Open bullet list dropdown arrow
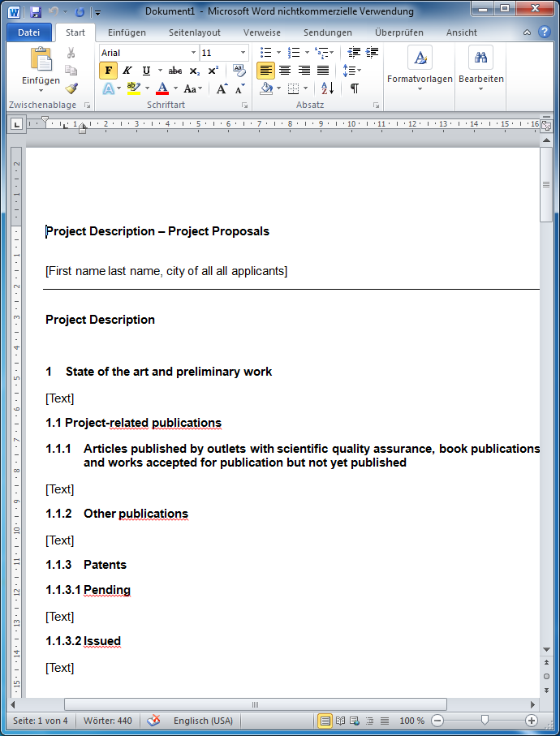This screenshot has width=560, height=736. coord(278,52)
